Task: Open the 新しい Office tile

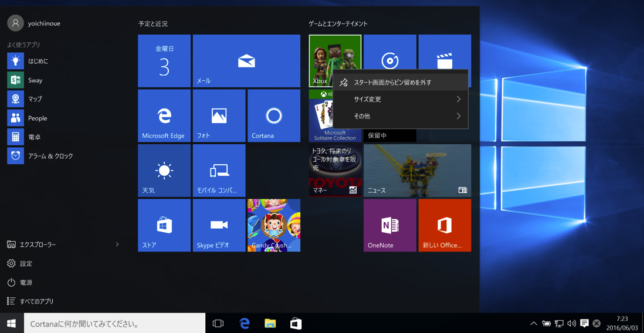Action: click(445, 226)
